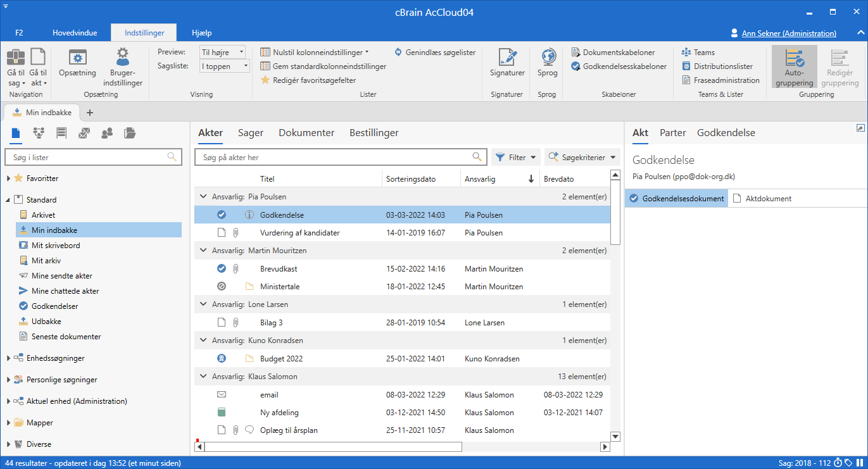
Task: Click Ann Sekner (Administration) user link
Action: (789, 33)
